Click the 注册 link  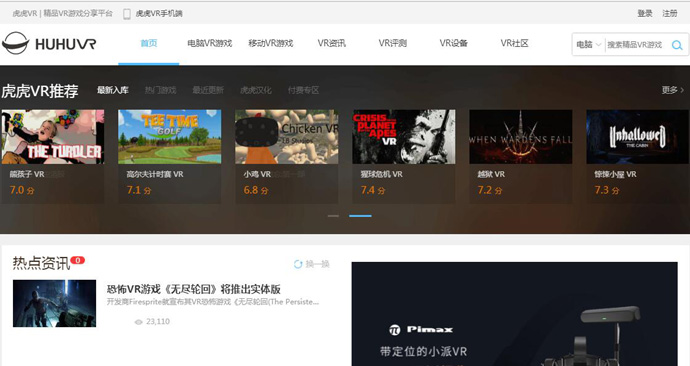click(670, 14)
